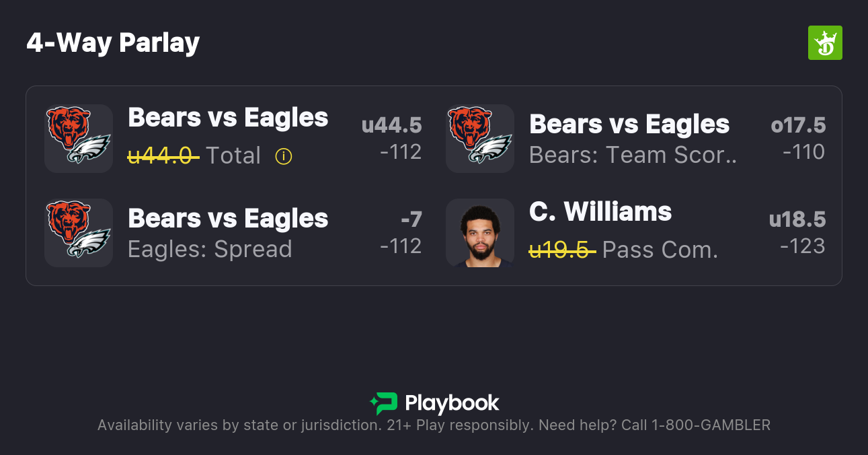Select team logos beside Bears Team Score bet
This screenshot has width=868, height=455.
(480, 139)
